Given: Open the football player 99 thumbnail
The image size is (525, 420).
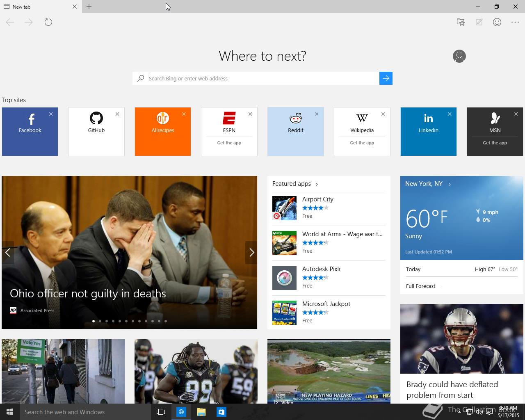Looking at the screenshot, I should [196, 371].
